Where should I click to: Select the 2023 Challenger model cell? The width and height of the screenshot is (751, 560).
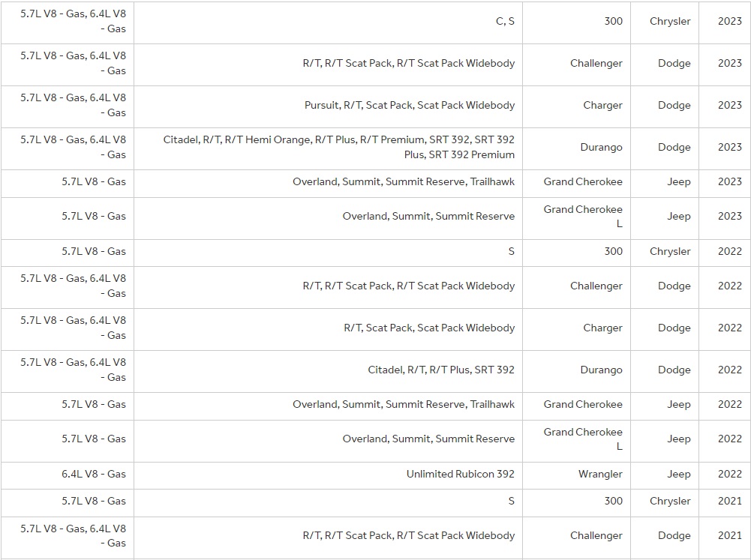pyautogui.click(x=596, y=63)
